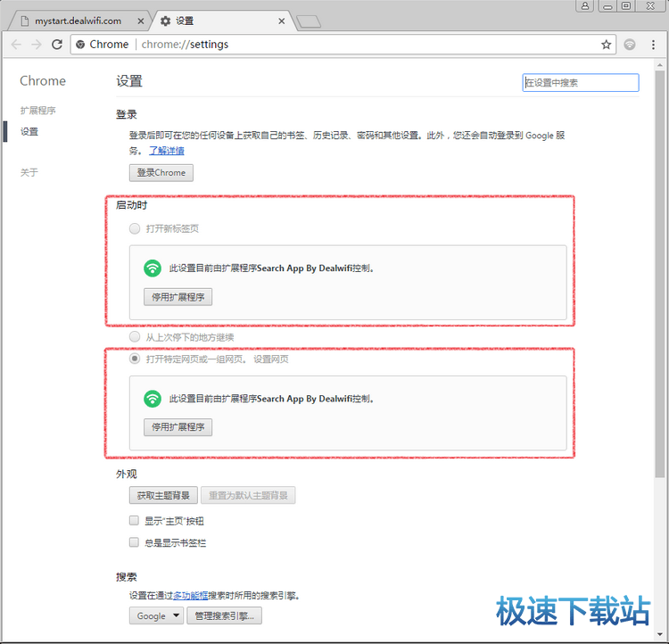
Task: Open 关于 in the sidebar
Action: pyautogui.click(x=29, y=172)
